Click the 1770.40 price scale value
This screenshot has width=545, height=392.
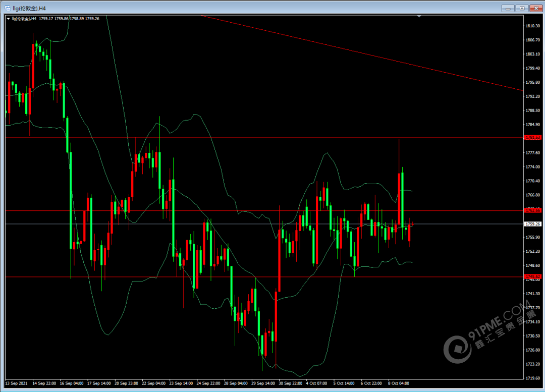(533, 181)
